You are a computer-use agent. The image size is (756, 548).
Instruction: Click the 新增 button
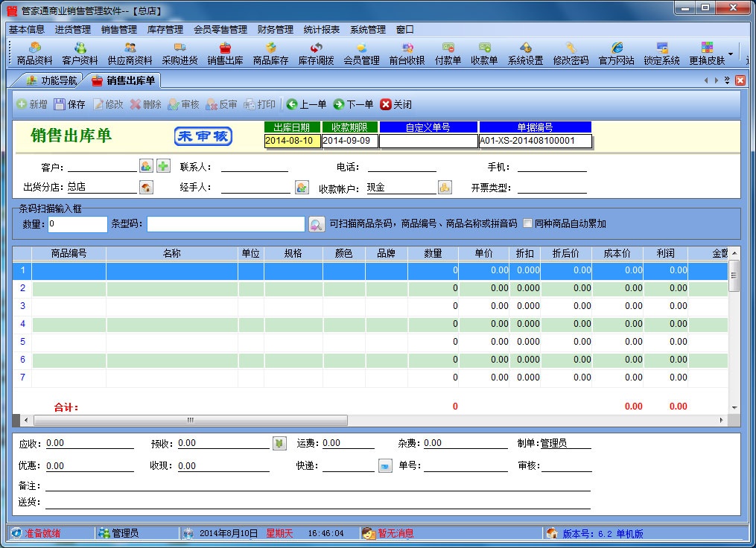[x=32, y=104]
